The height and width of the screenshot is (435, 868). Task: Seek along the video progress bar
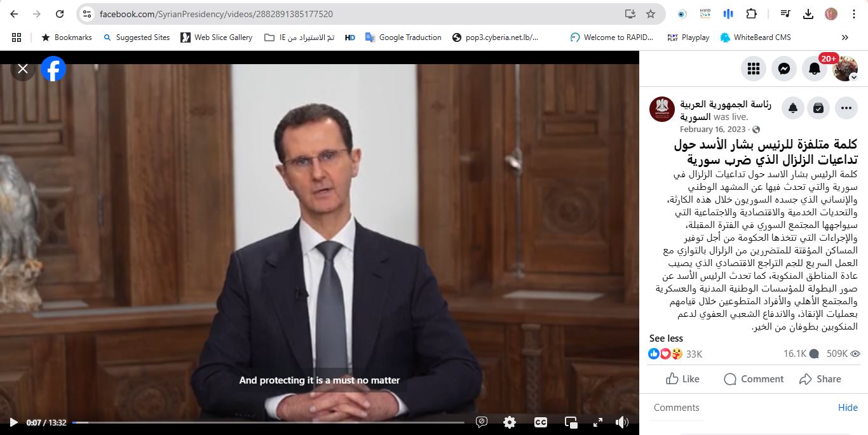[268, 422]
